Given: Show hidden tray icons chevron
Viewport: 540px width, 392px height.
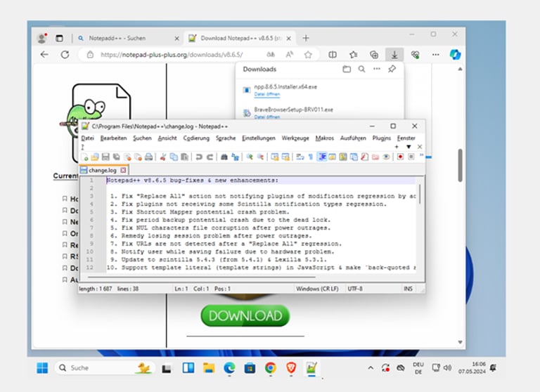Looking at the screenshot, I should tap(371, 368).
